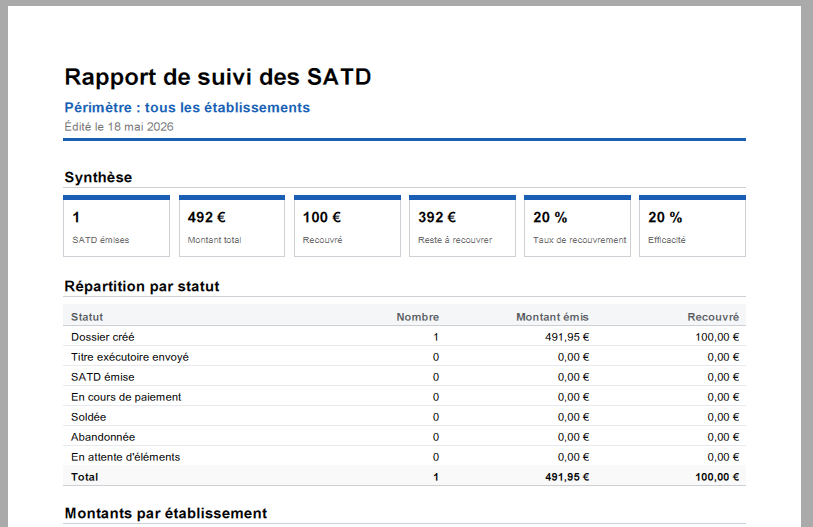Select the 'Titre exécutoire envoyé' row label
This screenshot has height=527, width=813.
click(x=130, y=357)
